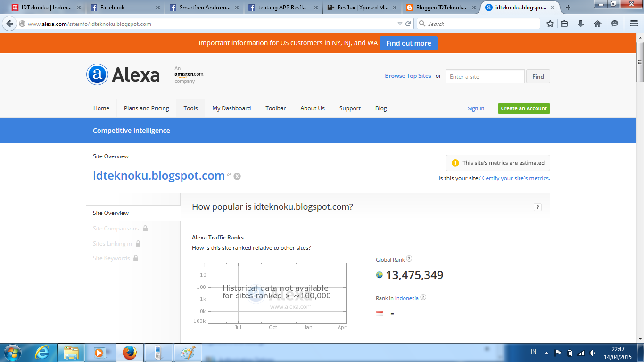Open My Dashboard menu item
The width and height of the screenshot is (644, 362).
click(x=231, y=108)
